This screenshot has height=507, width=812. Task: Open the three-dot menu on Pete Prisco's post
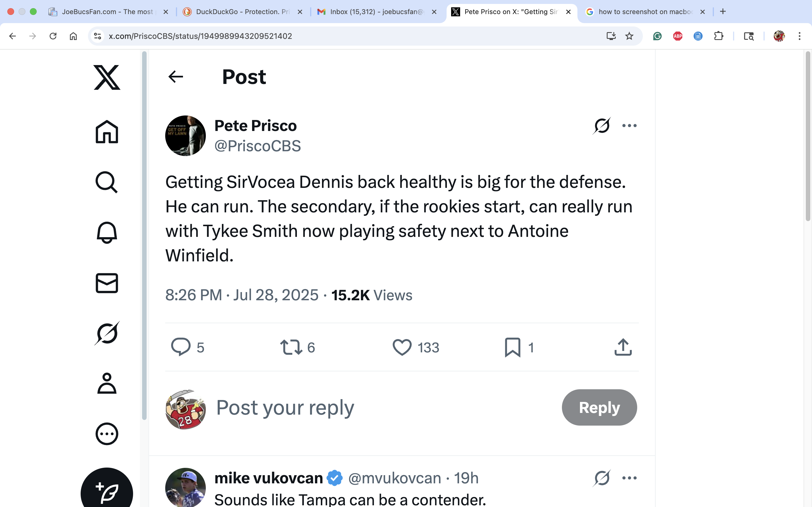(629, 126)
